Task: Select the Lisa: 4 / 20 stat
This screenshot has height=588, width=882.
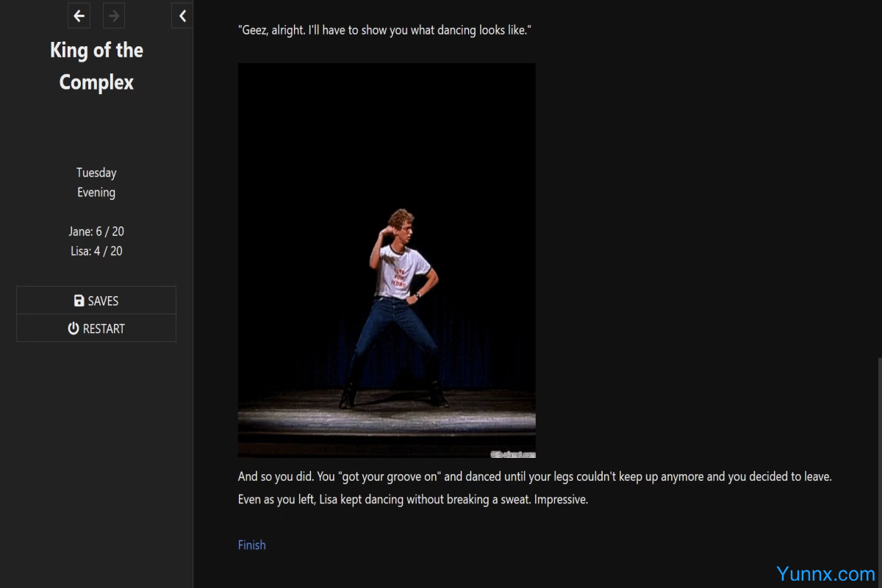Action: (96, 251)
